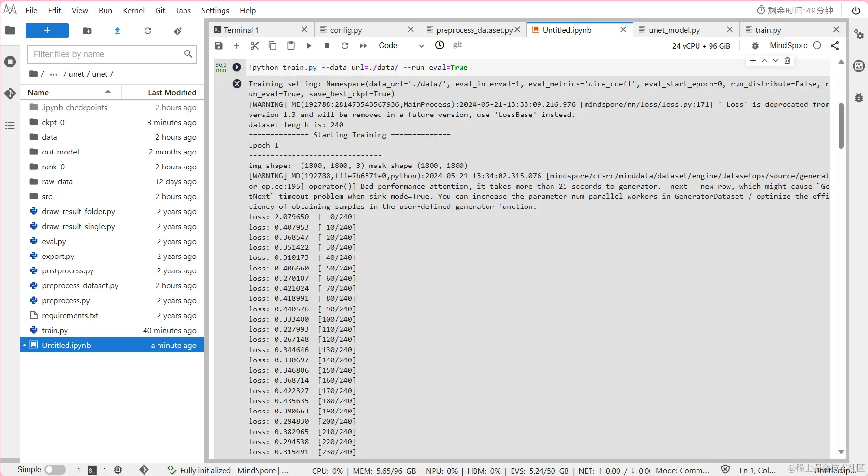Viewport: 868px width, 476px height.
Task: Open the cell type Code dropdown
Action: point(401,46)
